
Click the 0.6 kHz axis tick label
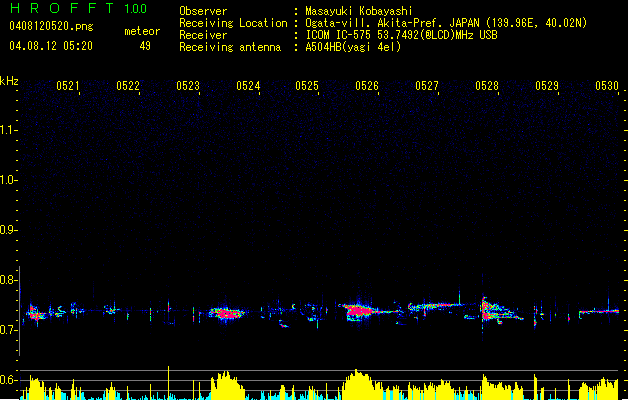[8, 380]
